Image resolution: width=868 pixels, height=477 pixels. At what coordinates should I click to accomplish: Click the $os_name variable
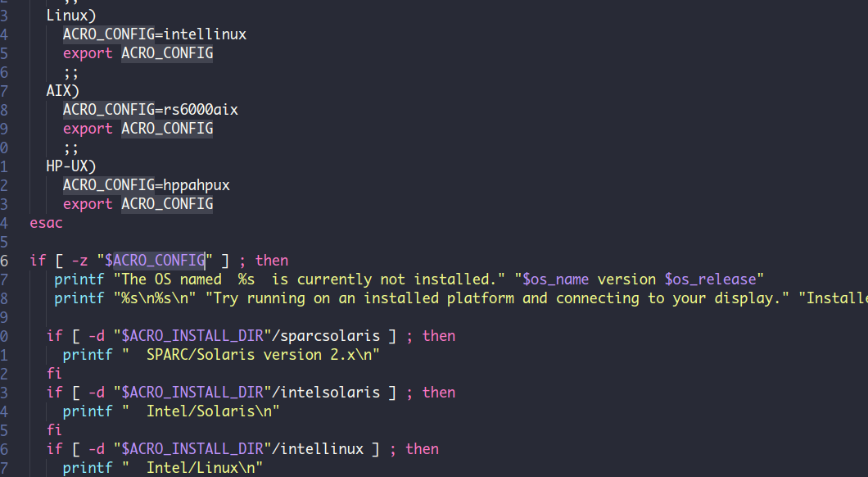(555, 279)
